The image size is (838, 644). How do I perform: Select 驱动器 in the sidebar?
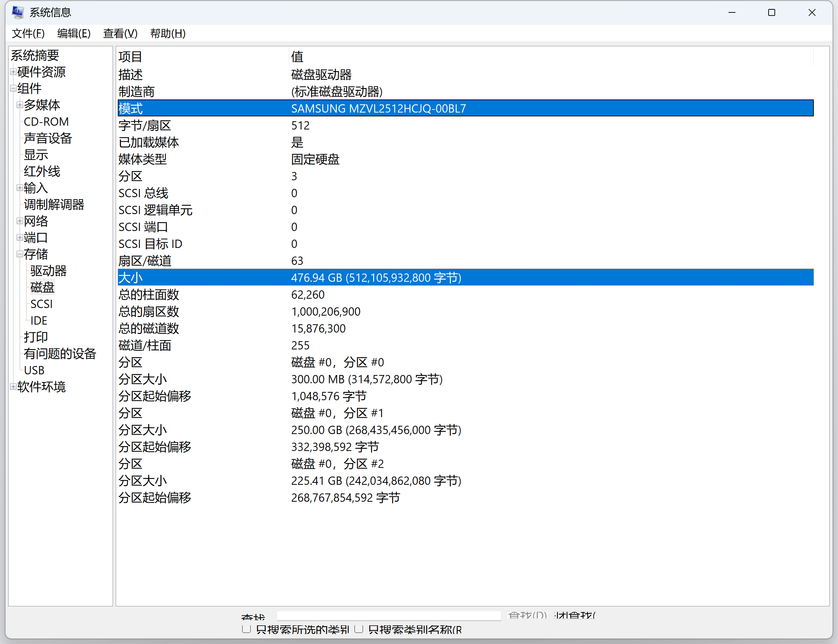point(48,271)
